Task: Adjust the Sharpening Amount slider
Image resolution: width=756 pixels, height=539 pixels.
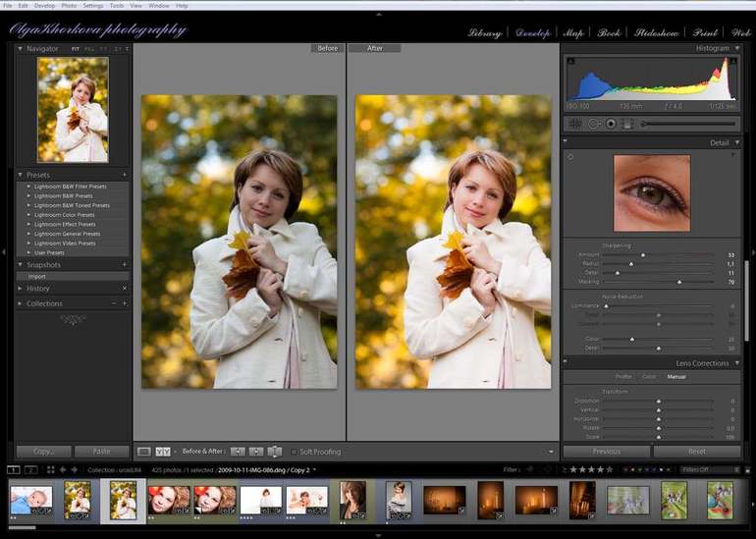Action: click(x=643, y=254)
